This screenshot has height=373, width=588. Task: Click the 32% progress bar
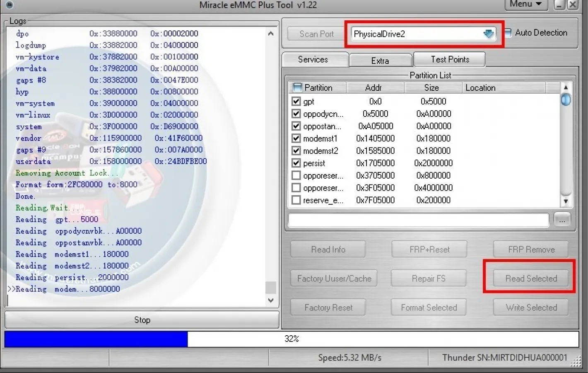(x=292, y=339)
